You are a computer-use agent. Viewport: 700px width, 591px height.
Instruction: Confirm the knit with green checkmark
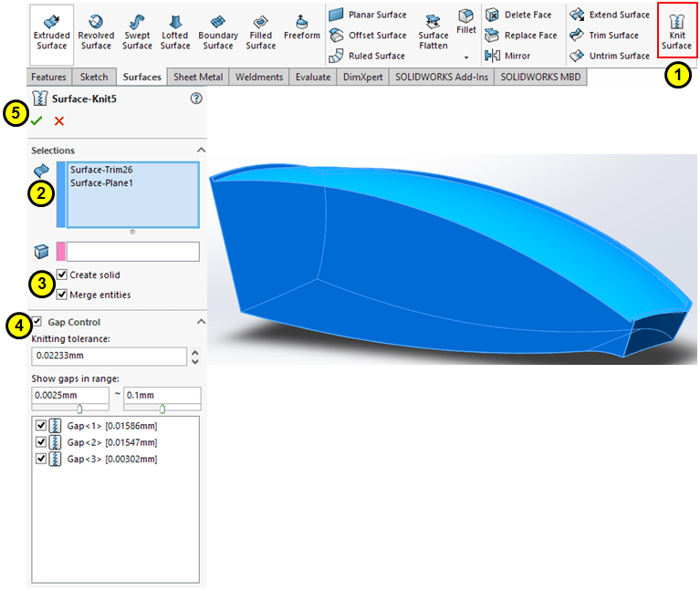[x=37, y=120]
